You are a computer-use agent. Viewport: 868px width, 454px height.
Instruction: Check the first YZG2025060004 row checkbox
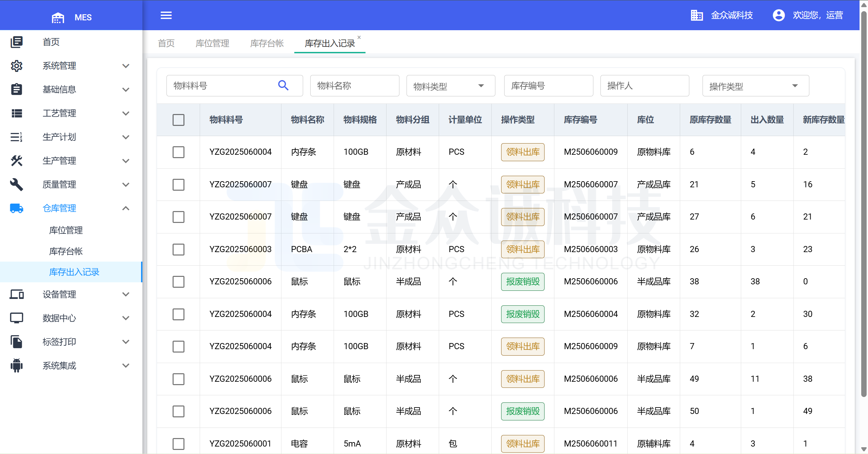pyautogui.click(x=178, y=152)
